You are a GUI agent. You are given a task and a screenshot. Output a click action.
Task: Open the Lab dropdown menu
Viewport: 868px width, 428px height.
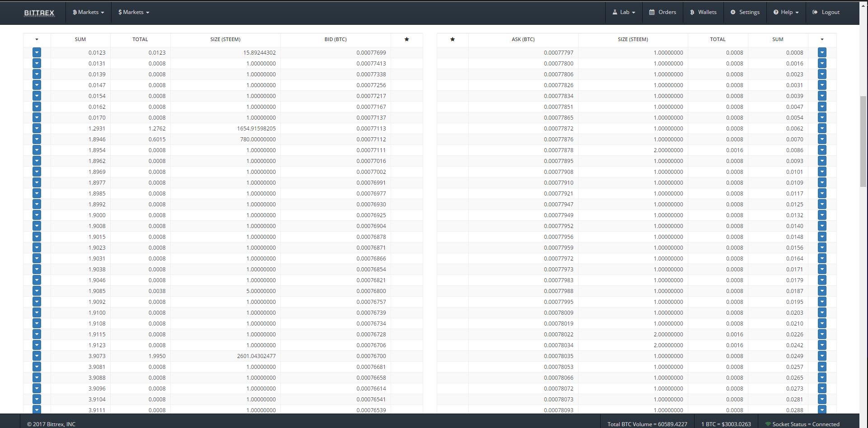(x=624, y=12)
